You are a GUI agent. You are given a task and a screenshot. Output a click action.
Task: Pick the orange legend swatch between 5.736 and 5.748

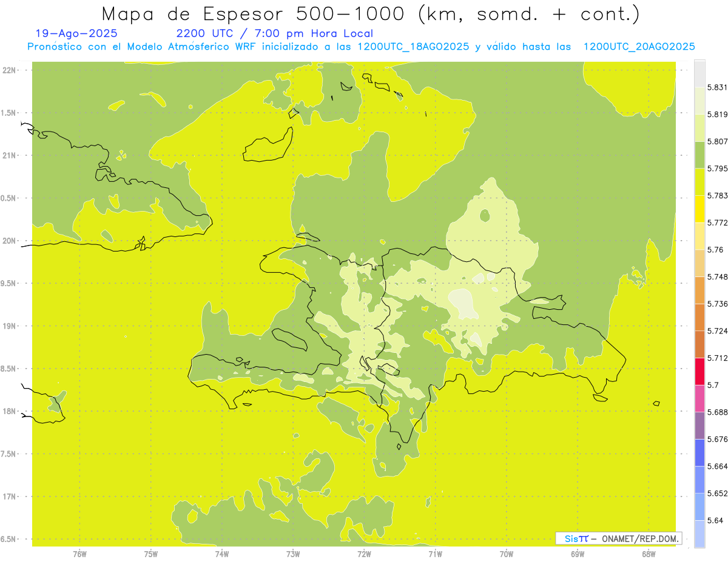point(699,290)
